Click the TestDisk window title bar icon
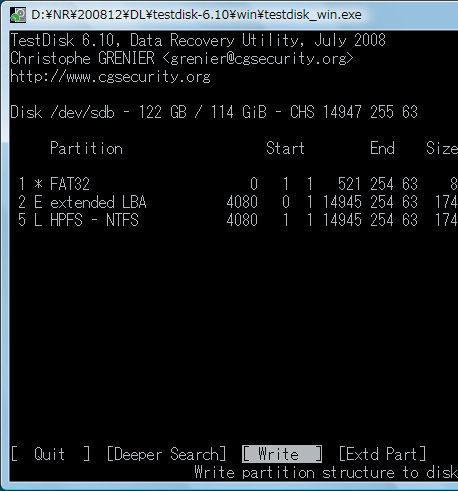The height and width of the screenshot is (491, 458). tap(18, 15)
